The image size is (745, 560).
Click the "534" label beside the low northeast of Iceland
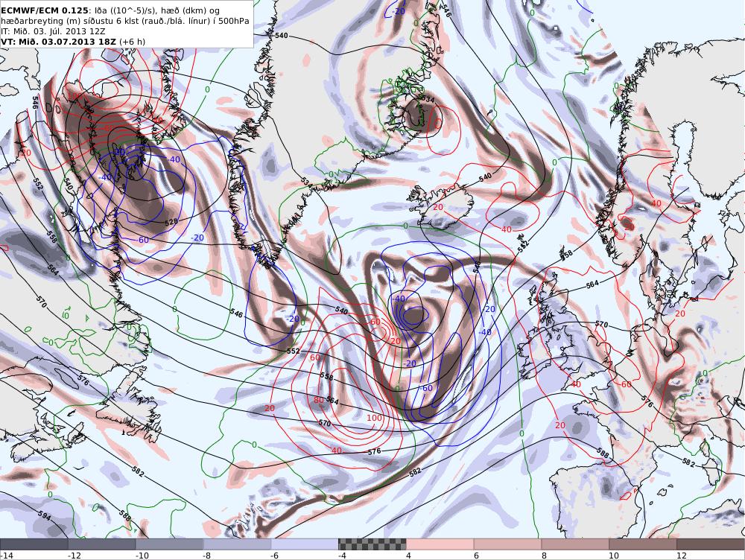click(x=428, y=99)
